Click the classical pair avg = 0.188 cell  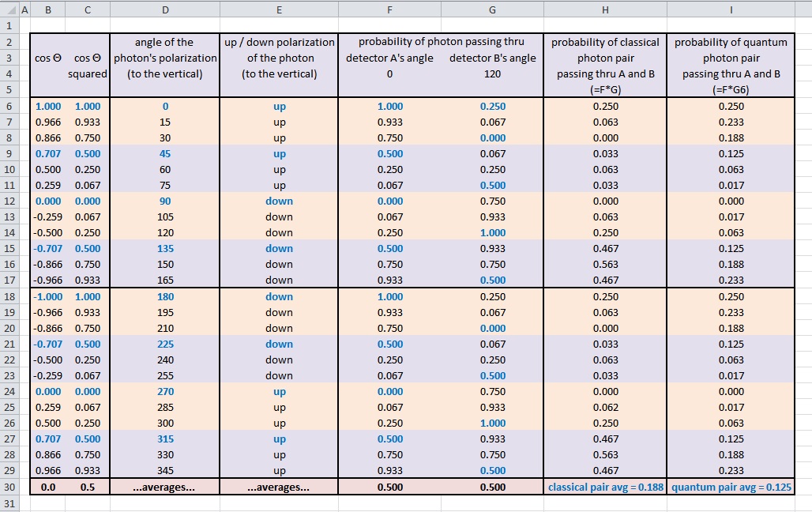point(605,488)
